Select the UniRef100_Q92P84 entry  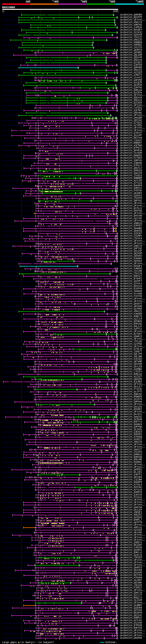pos(131,638)
